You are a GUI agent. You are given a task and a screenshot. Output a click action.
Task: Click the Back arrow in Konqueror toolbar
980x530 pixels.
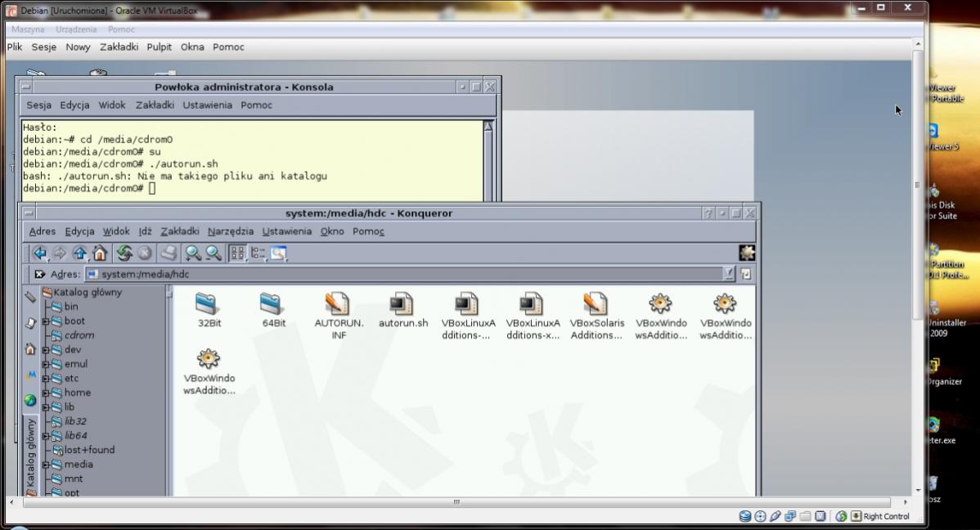pos(38,254)
